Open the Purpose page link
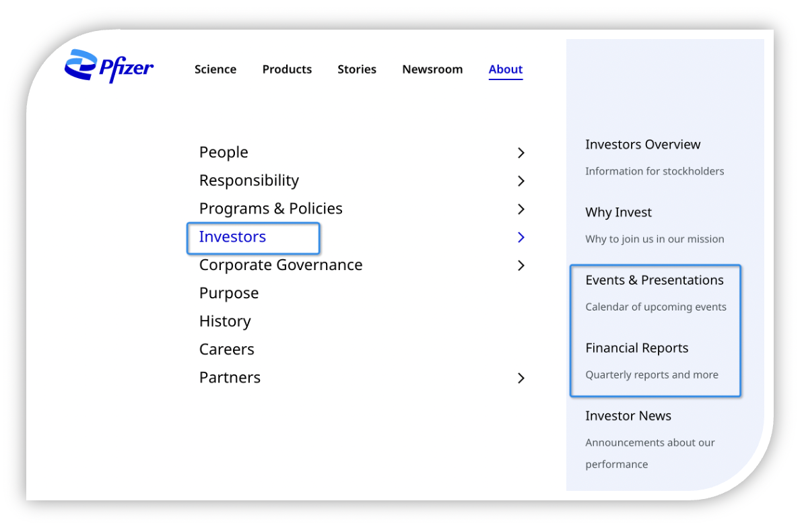 pos(229,293)
